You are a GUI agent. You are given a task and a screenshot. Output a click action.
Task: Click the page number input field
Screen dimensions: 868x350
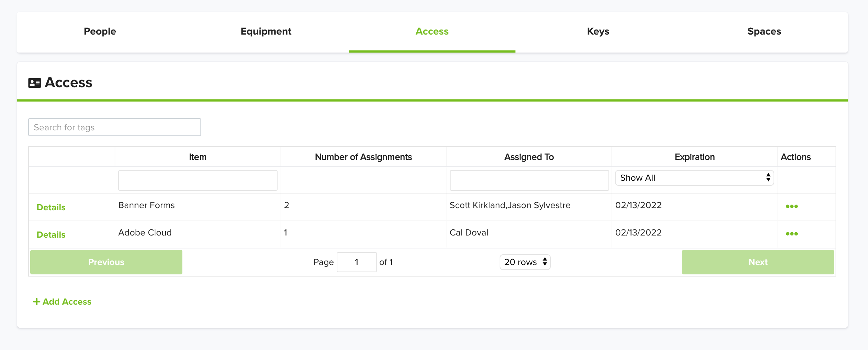pos(356,262)
